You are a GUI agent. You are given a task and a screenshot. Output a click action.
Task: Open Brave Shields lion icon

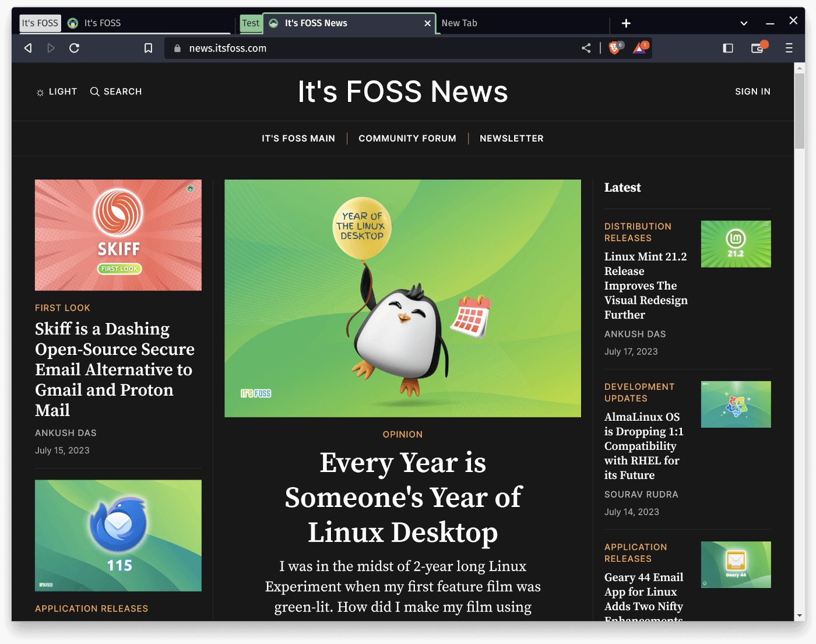point(615,48)
